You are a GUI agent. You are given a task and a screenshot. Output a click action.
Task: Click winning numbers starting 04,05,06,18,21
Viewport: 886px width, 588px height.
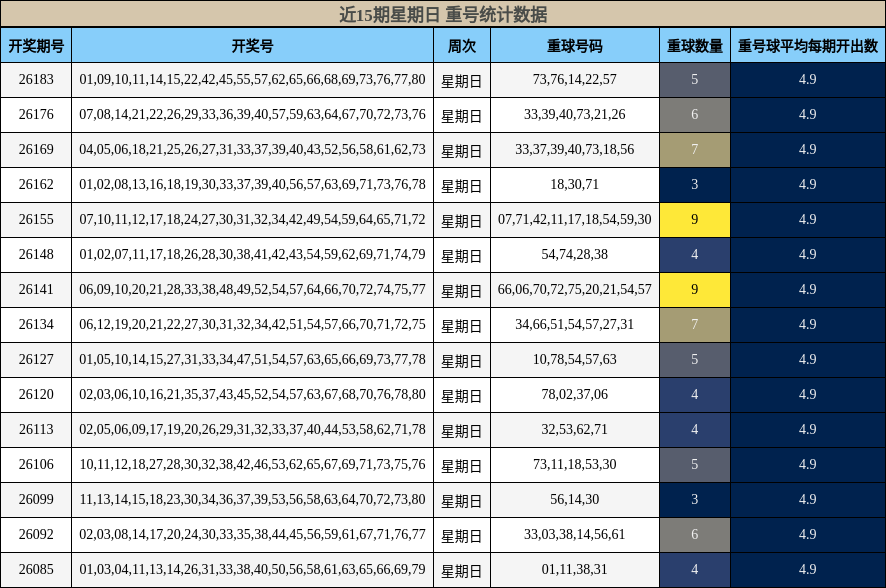click(253, 150)
